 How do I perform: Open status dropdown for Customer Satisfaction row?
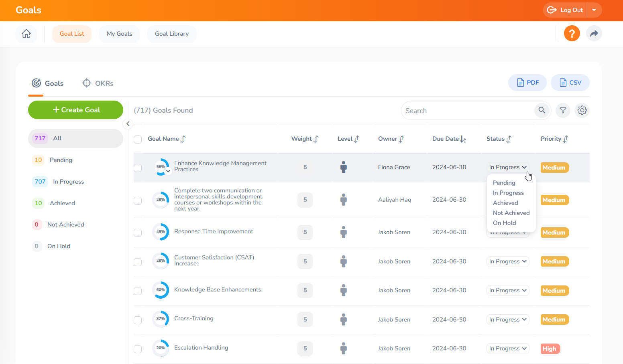[508, 261]
